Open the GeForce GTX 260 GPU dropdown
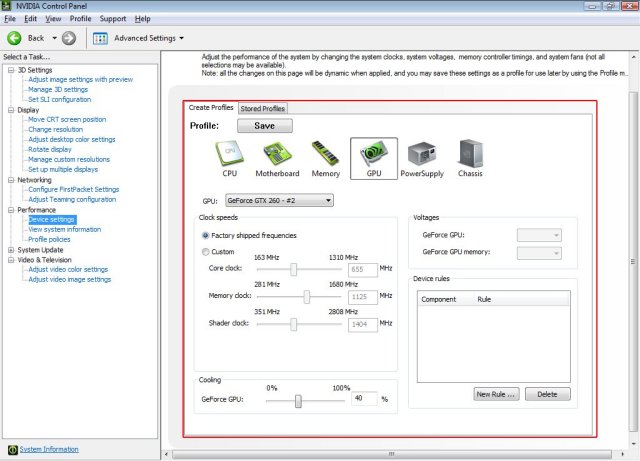Viewport: 640px width, 461px height. (279, 200)
